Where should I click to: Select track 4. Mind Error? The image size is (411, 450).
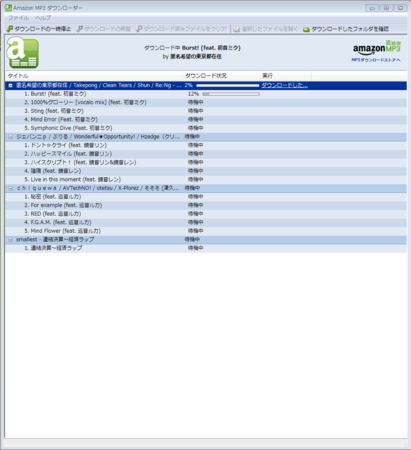point(61,120)
